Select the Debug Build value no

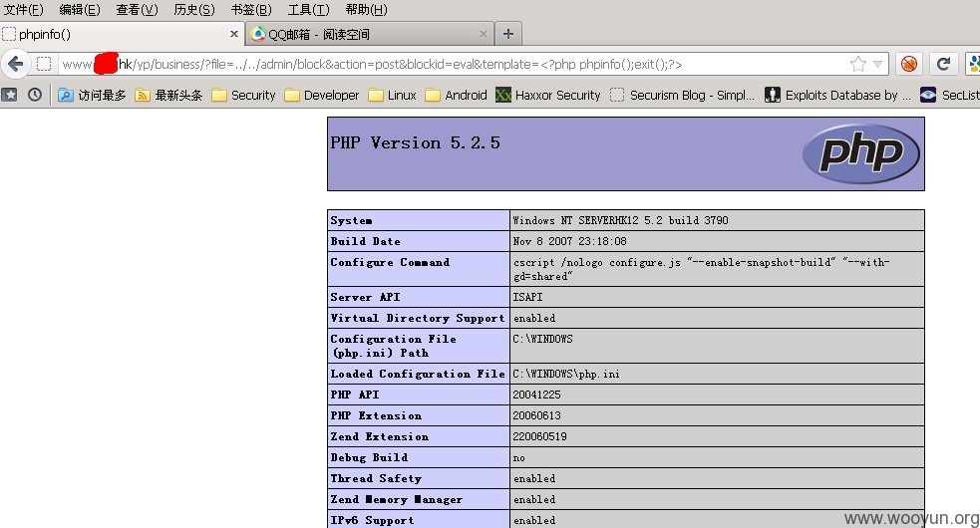518,458
